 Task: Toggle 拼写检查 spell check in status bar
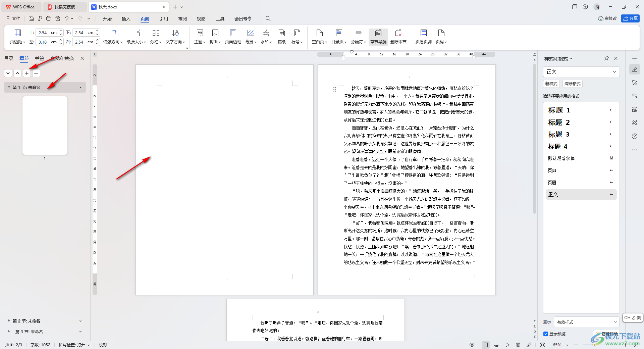[x=74, y=345]
